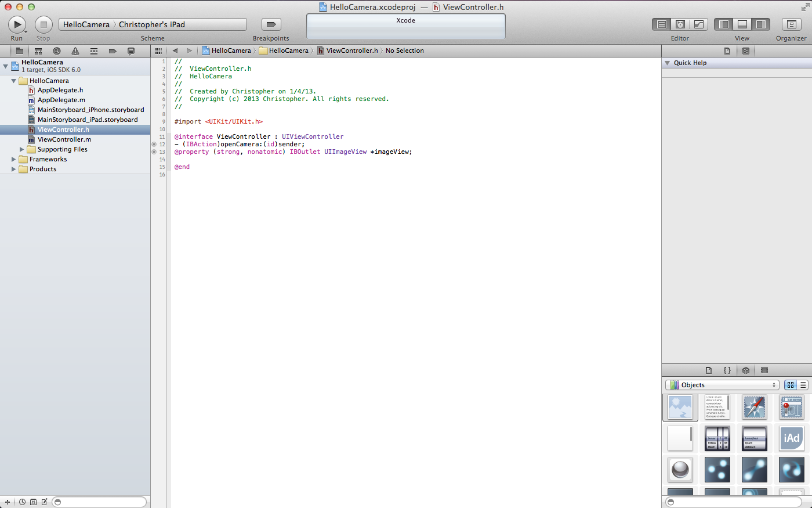Image resolution: width=812 pixels, height=508 pixels.
Task: Show the Object library
Action: point(746,370)
